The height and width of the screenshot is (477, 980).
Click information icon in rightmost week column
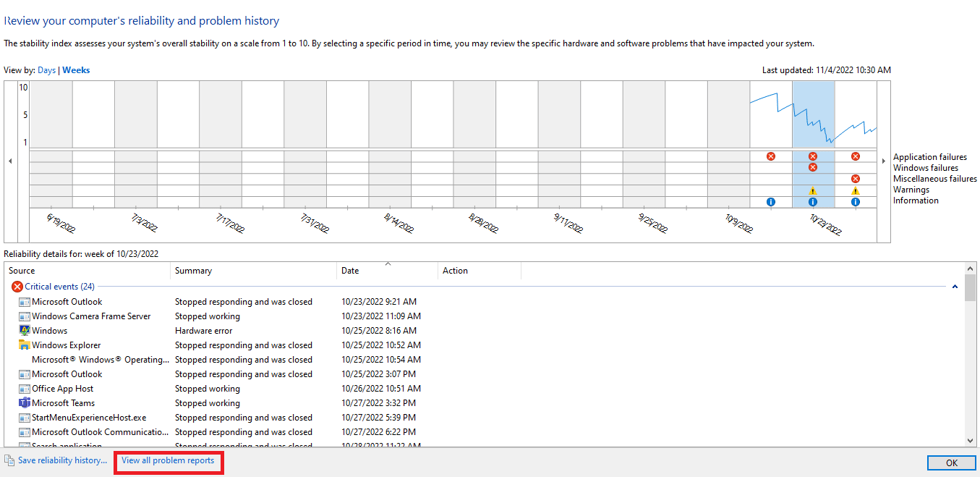(856, 202)
